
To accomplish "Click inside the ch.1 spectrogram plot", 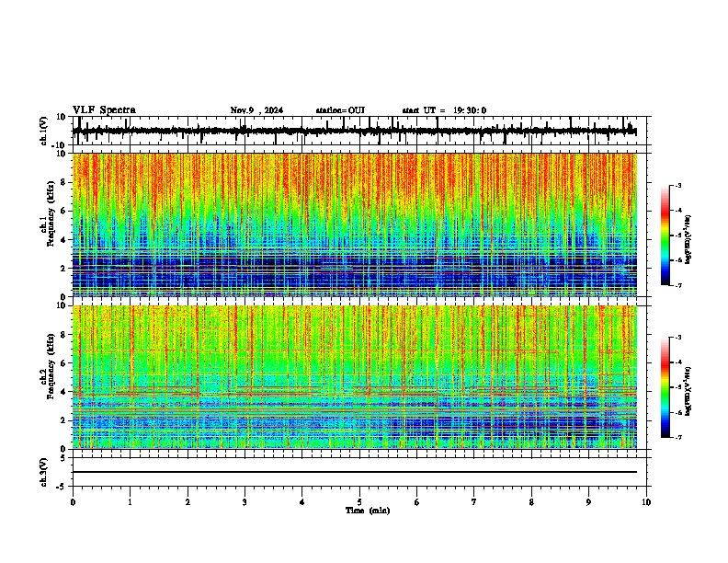I will [x=354, y=224].
